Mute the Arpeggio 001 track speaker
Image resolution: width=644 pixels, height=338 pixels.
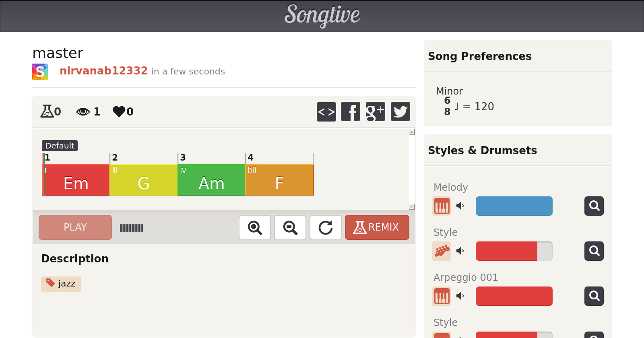tap(460, 296)
